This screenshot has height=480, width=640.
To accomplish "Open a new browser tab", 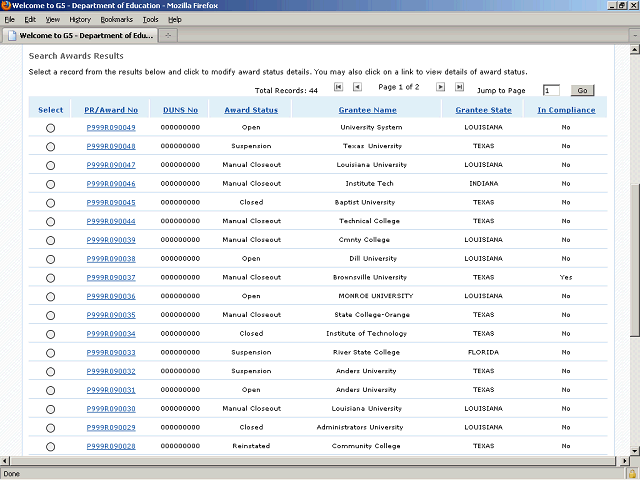I will tap(169, 35).
